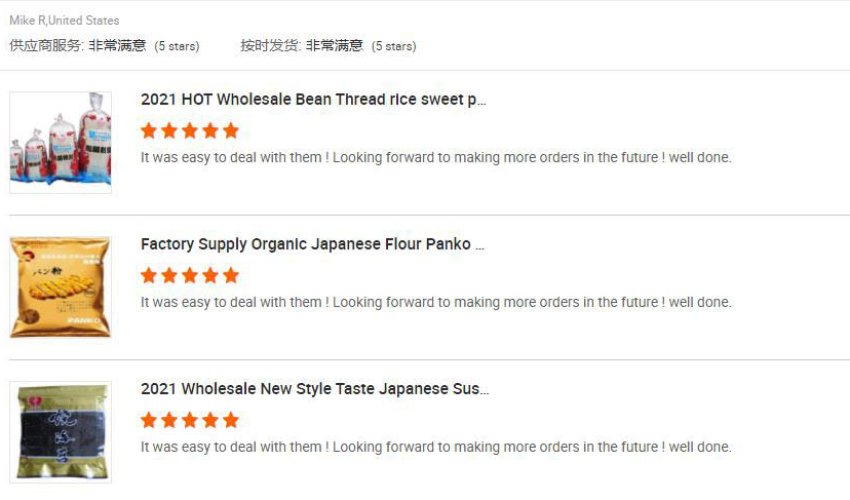Click the review comment under the Panko product

click(436, 302)
